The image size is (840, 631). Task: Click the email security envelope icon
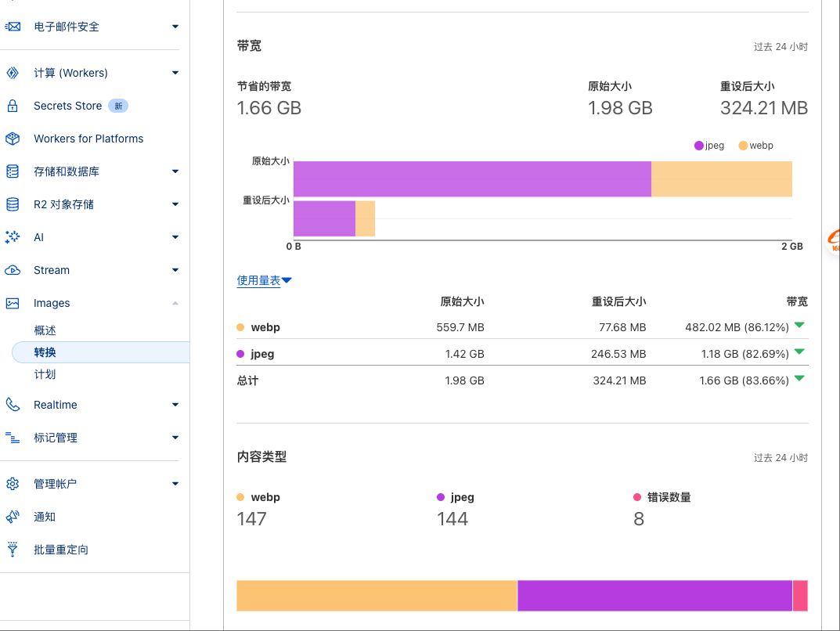[13, 27]
